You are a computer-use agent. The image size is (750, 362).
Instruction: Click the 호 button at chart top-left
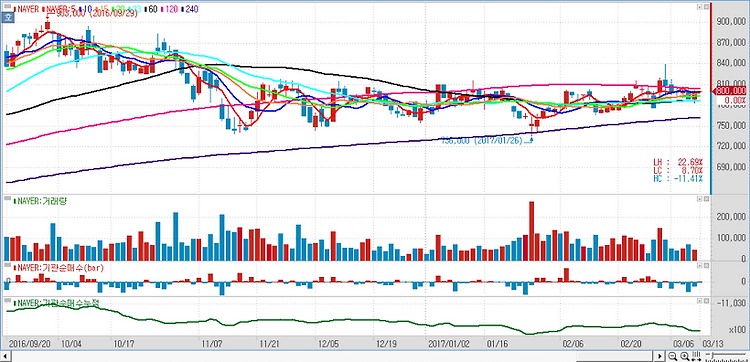click(8, 17)
